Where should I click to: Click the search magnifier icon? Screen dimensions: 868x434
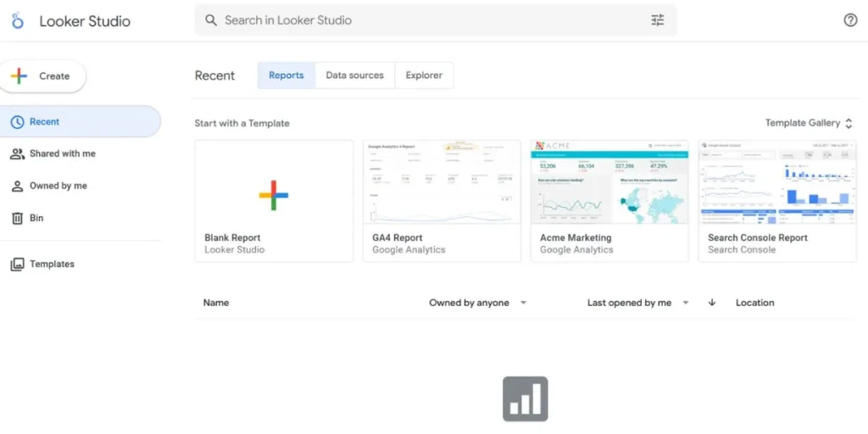click(211, 20)
